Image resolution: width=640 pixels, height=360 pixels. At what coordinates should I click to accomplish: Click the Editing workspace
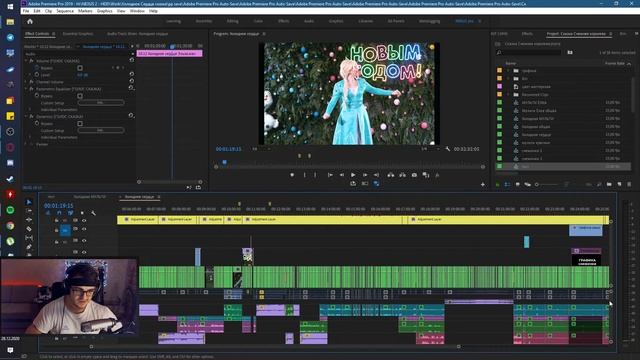[232, 21]
